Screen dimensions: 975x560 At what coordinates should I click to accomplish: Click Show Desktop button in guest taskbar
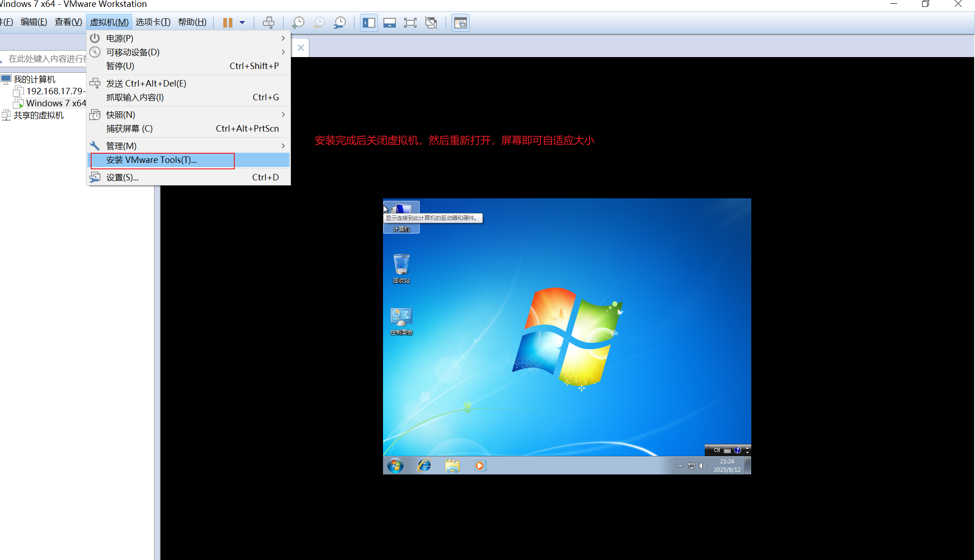coord(748,465)
